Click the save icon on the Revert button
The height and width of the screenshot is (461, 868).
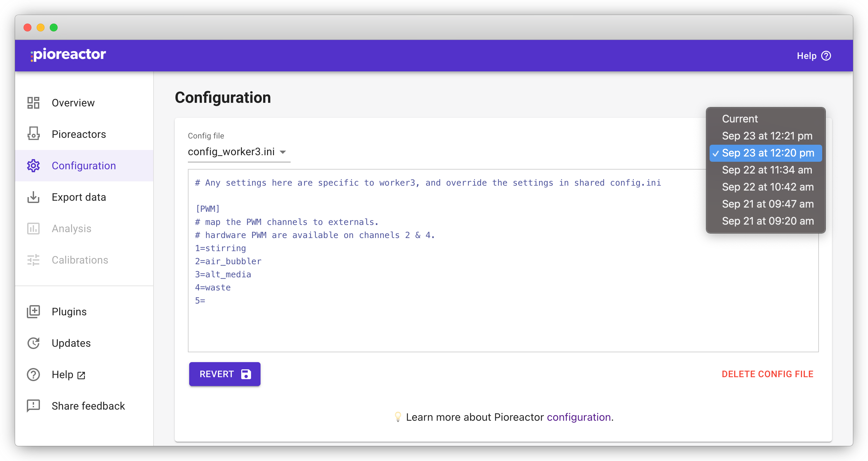pos(246,374)
